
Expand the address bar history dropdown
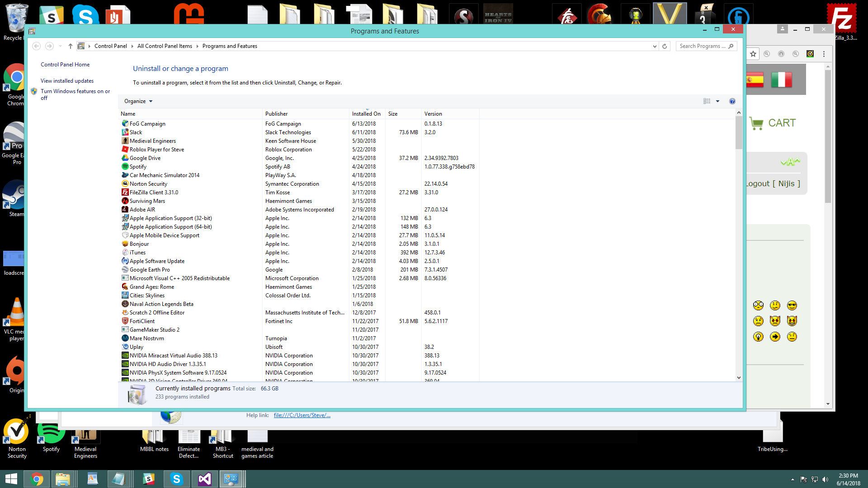coord(655,46)
